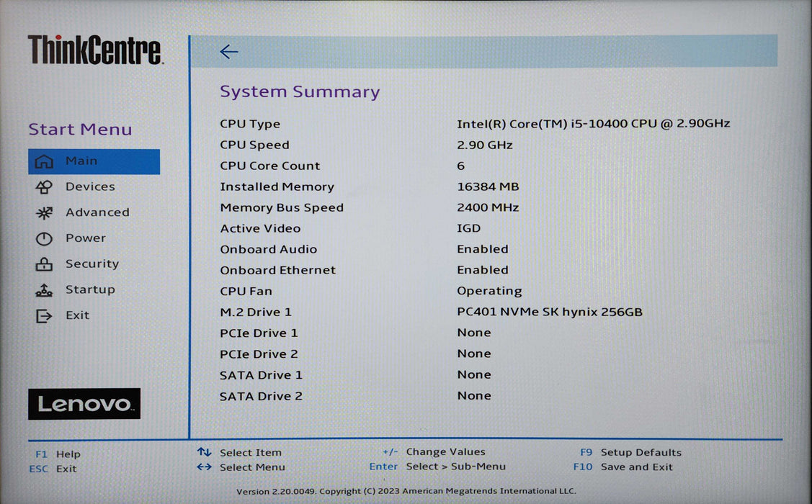Open the Devices menu

coord(90,186)
